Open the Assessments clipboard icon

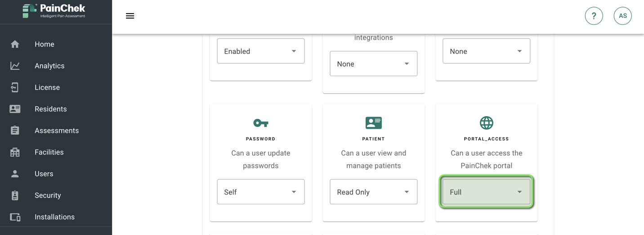(15, 131)
